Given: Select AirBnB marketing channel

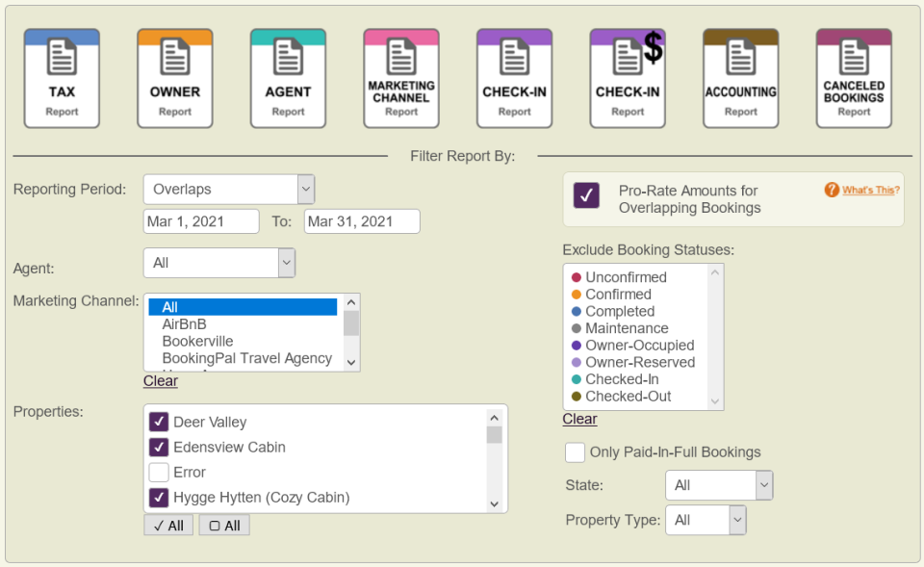Looking at the screenshot, I should pyautogui.click(x=243, y=324).
